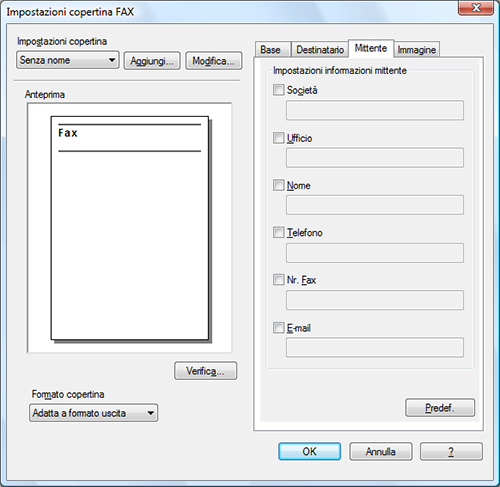Select the Mittente tab
500x487 pixels.
371,48
